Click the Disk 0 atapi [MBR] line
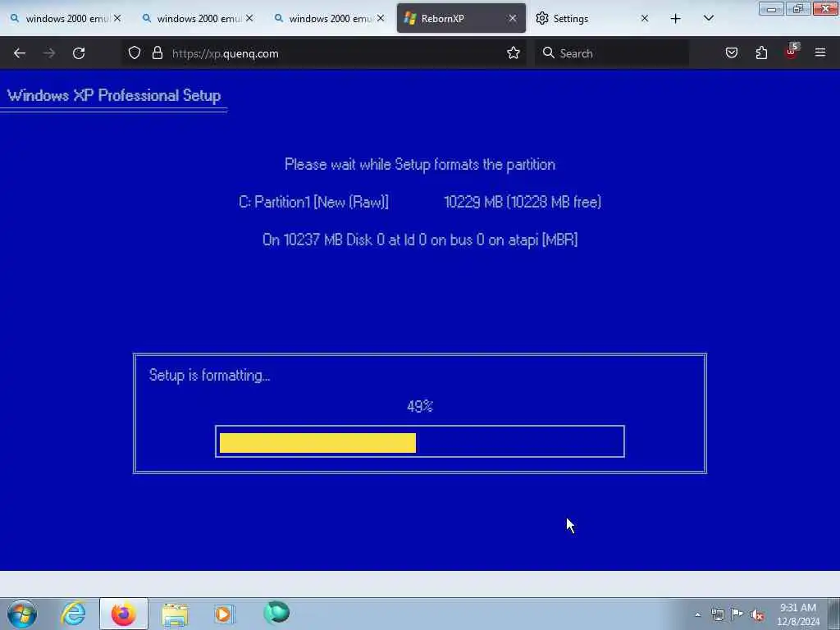This screenshot has height=630, width=840. click(420, 240)
